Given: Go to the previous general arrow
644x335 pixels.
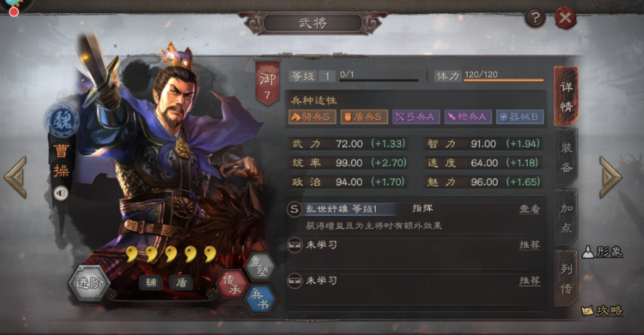Looking at the screenshot, I should tap(15, 177).
